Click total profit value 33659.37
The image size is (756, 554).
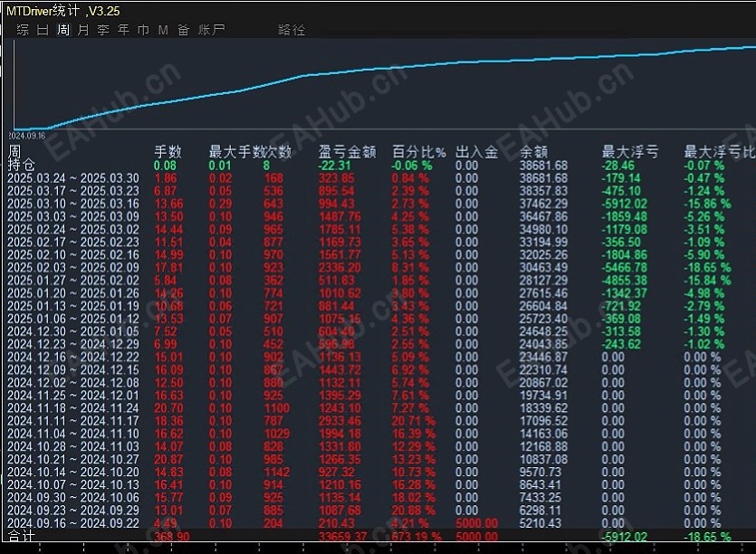(343, 536)
